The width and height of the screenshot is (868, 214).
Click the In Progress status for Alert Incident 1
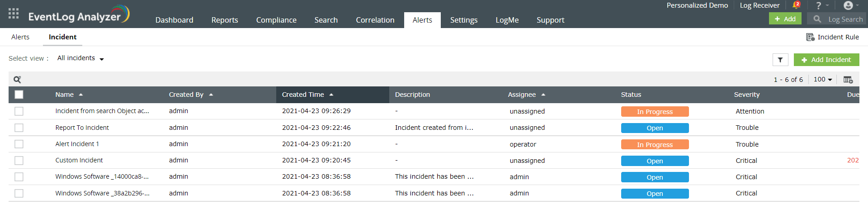tap(655, 144)
